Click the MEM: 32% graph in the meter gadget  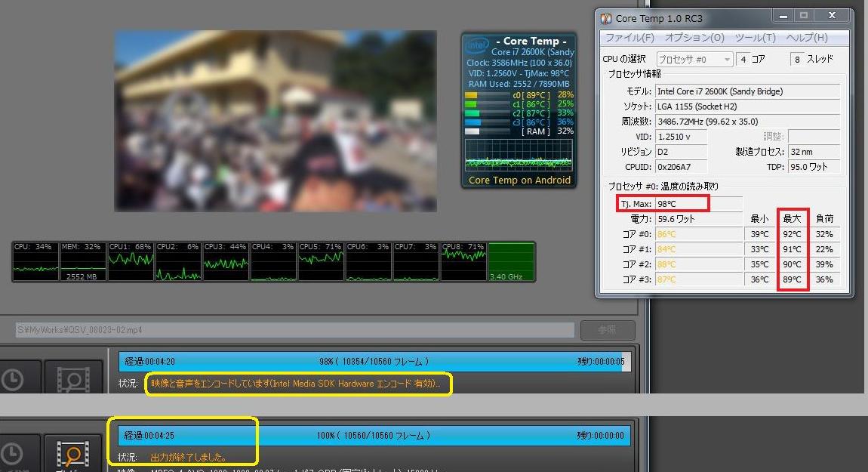pyautogui.click(x=82, y=261)
